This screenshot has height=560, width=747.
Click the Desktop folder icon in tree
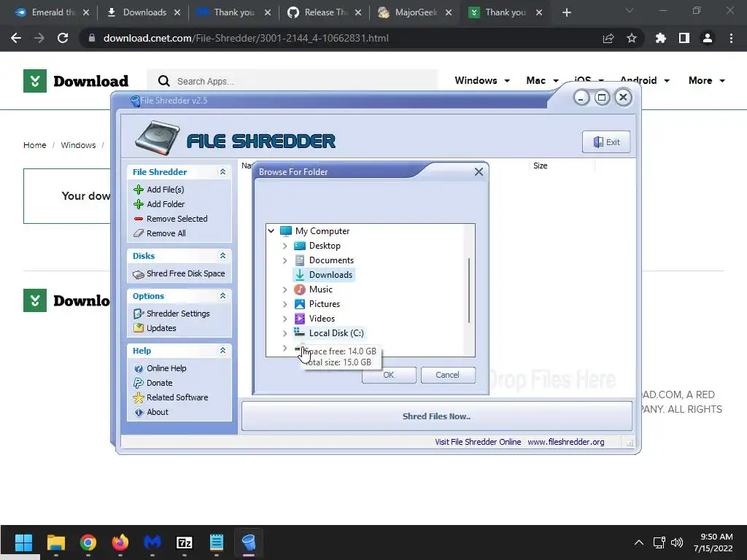300,246
